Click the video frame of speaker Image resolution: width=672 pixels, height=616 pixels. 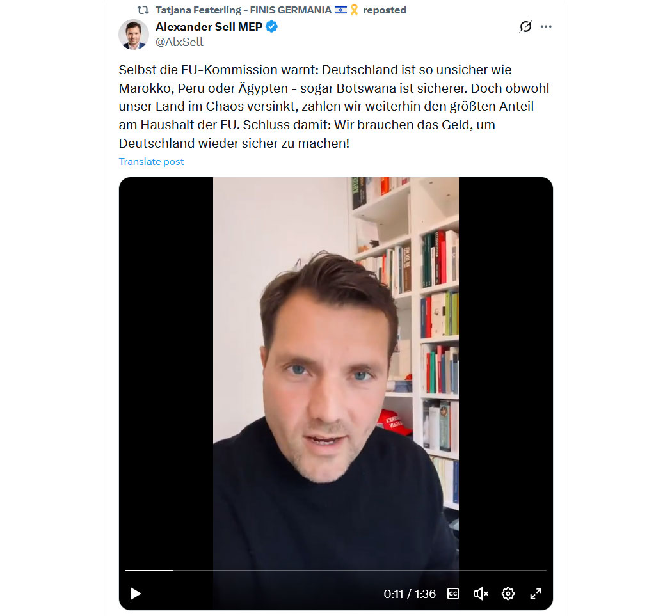click(x=335, y=368)
